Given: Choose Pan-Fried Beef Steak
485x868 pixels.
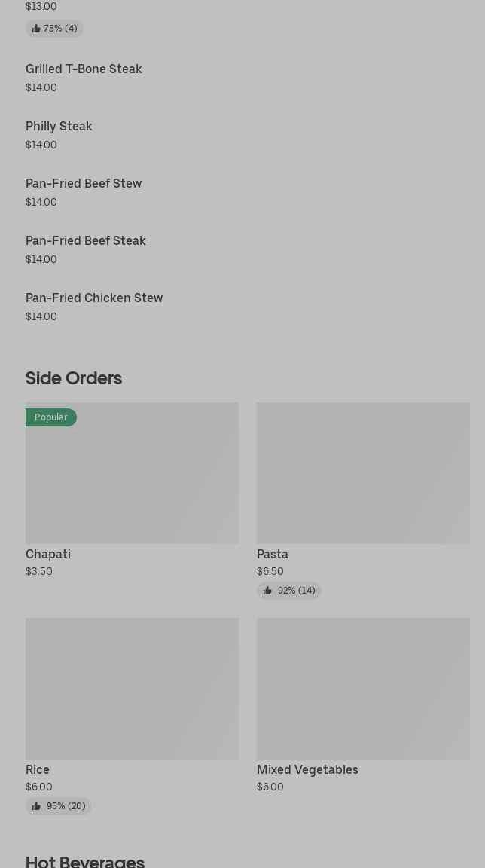Looking at the screenshot, I should pyautogui.click(x=86, y=241).
